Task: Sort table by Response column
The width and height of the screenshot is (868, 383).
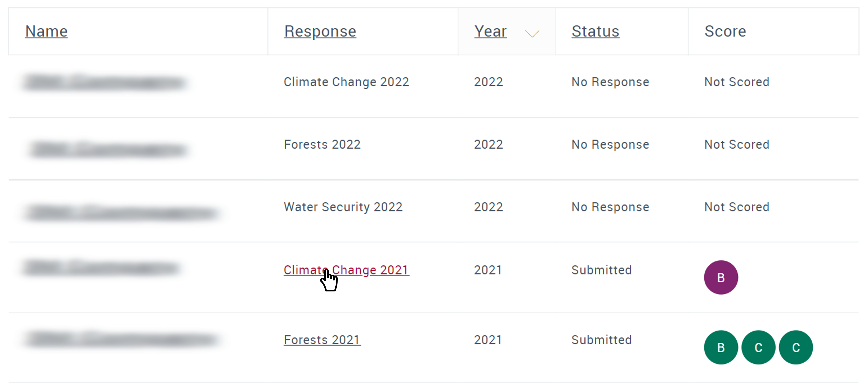Action: point(320,31)
